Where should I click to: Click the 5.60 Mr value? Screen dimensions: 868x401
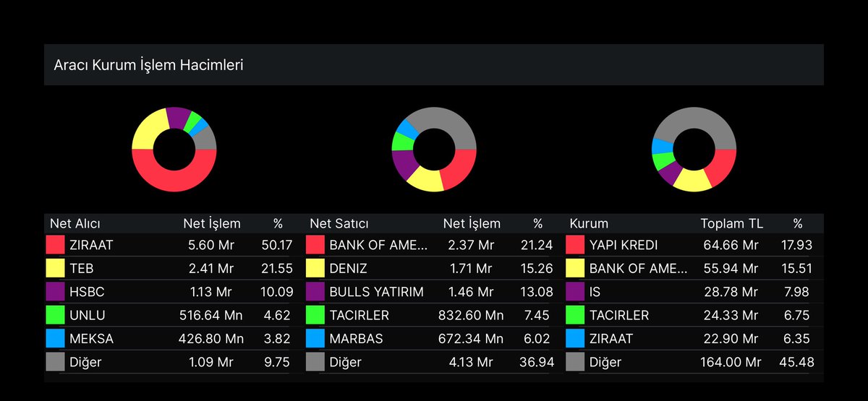point(213,246)
